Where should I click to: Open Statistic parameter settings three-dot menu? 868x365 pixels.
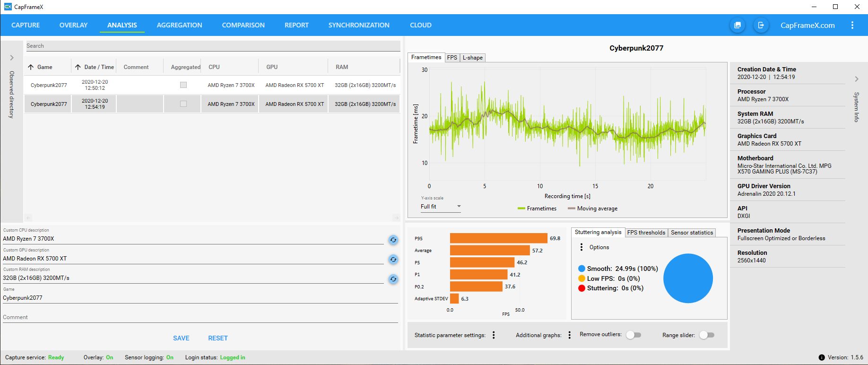tap(494, 335)
